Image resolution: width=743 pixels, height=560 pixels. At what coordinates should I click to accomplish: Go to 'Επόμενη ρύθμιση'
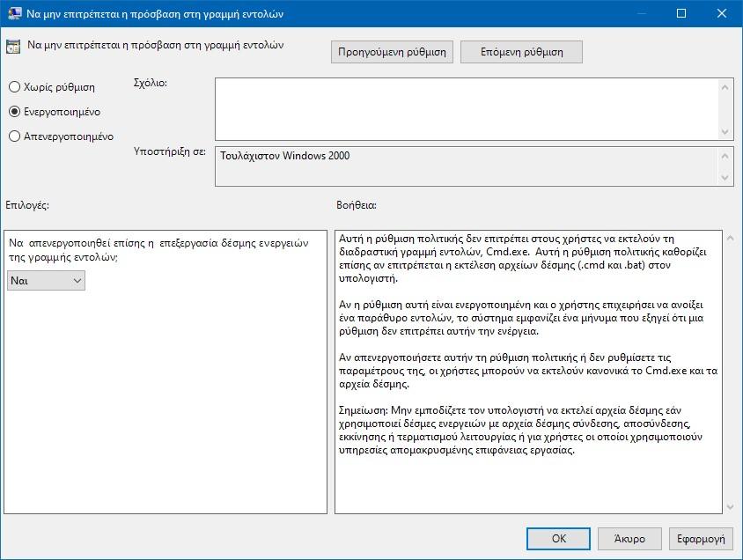[x=521, y=52]
